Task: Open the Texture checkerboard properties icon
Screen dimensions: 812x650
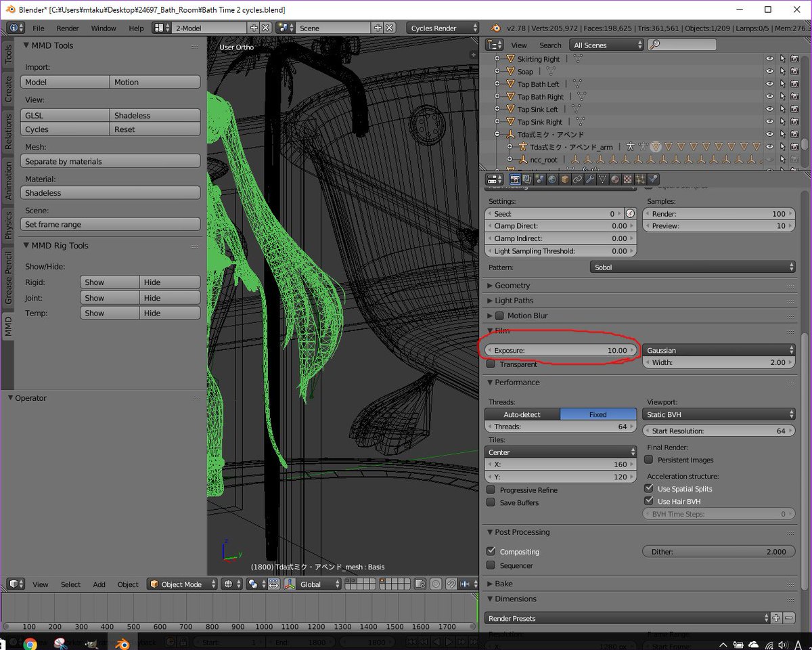Action: point(628,179)
